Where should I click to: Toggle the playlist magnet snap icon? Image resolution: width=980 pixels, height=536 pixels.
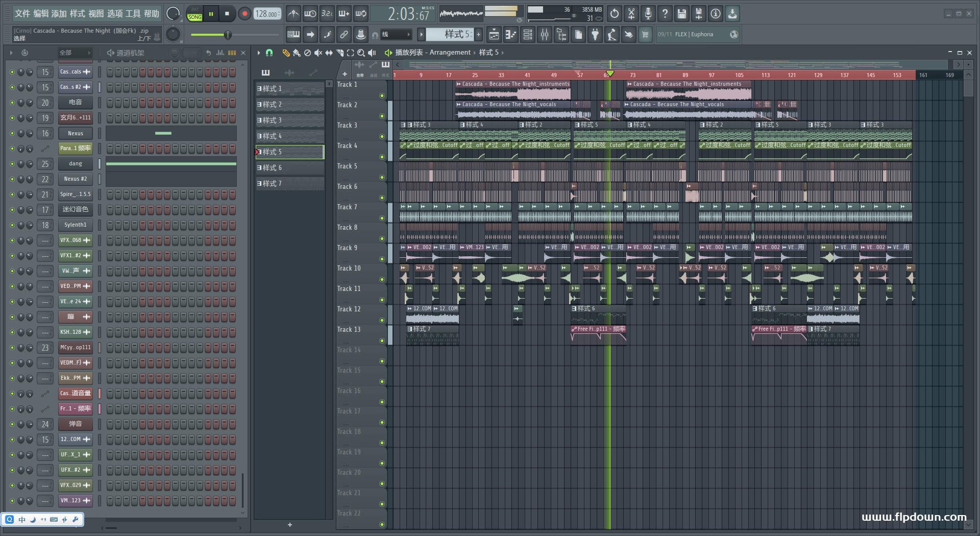pyautogui.click(x=269, y=53)
